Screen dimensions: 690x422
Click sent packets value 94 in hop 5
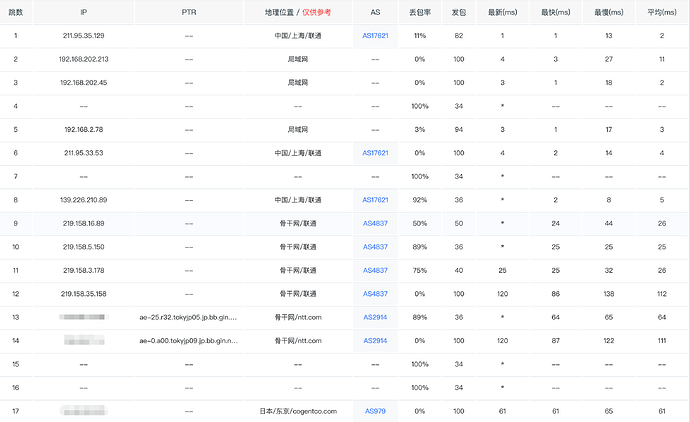459,129
